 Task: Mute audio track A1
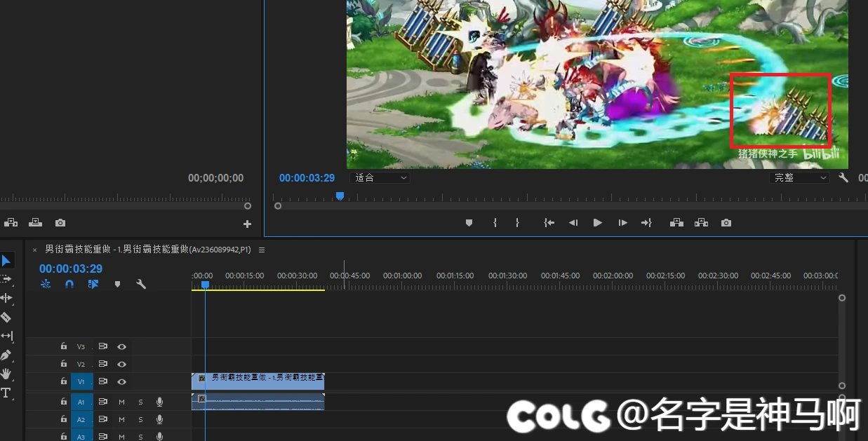point(121,402)
